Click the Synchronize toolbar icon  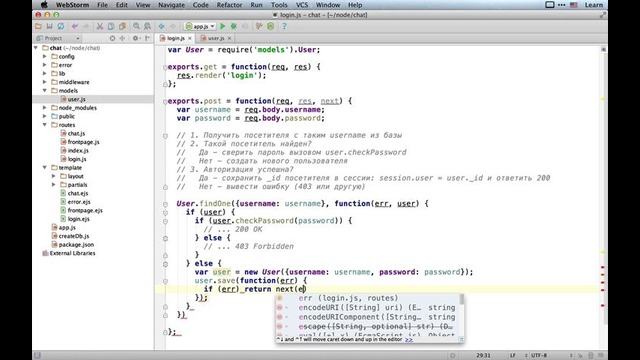[60, 27]
